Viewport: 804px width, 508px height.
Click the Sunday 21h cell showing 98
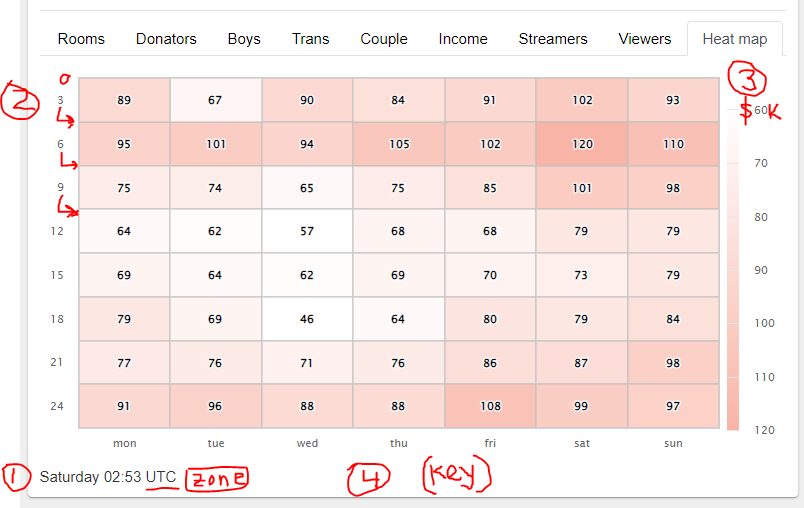(673, 363)
